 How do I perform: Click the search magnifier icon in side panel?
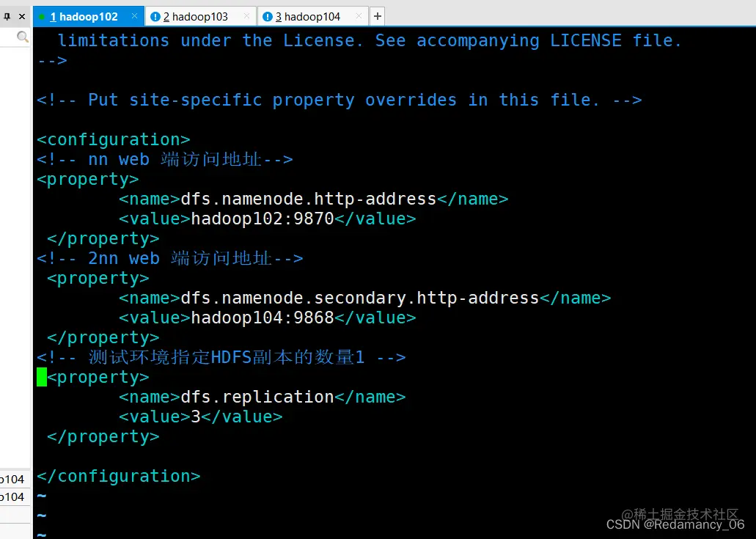tap(22, 37)
